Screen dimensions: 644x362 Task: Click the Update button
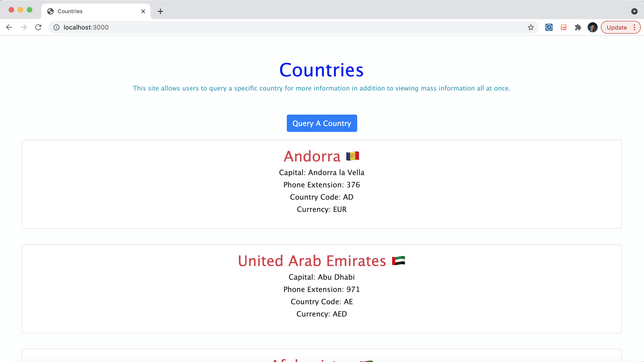tap(616, 27)
